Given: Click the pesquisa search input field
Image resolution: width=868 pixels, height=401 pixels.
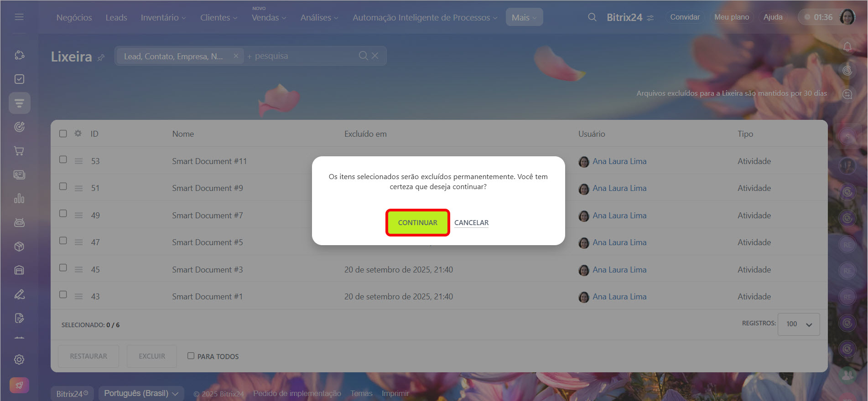Looking at the screenshot, I should (x=301, y=56).
